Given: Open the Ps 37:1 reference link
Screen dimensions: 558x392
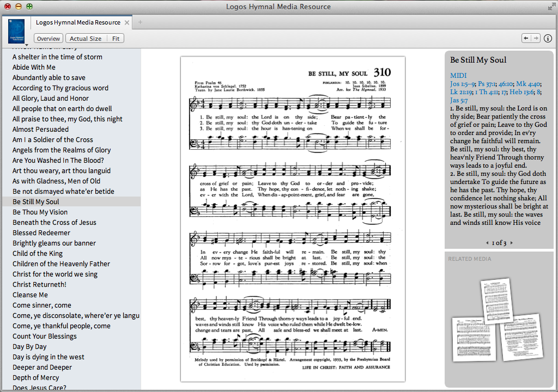Looking at the screenshot, I should coord(487,84).
